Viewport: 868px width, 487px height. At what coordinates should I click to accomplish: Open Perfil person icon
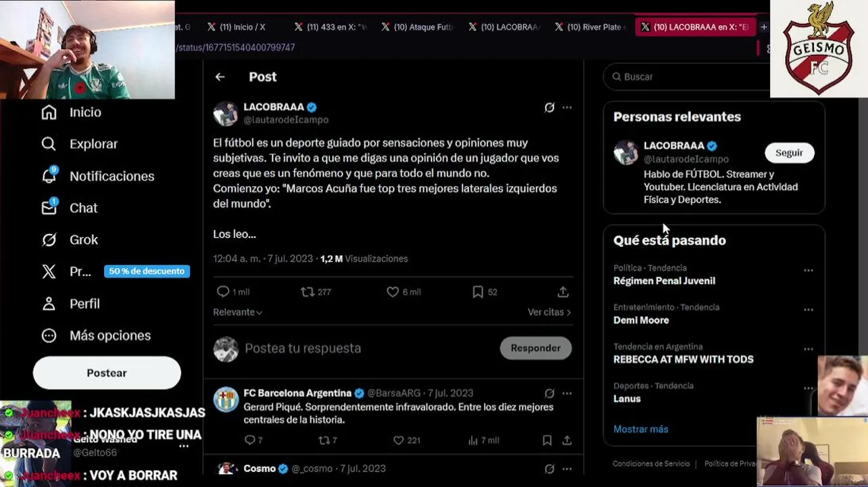coord(49,304)
